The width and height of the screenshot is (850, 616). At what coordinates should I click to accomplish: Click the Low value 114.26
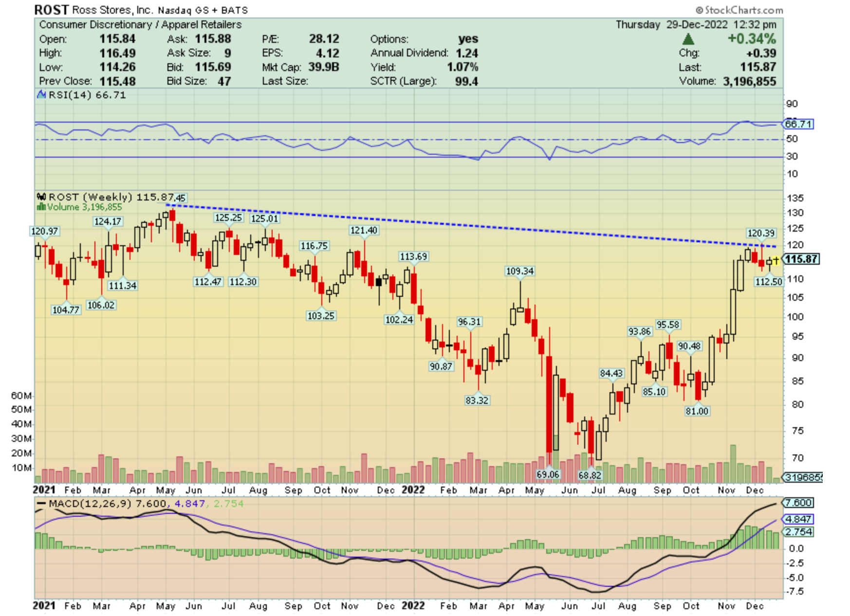click(117, 67)
